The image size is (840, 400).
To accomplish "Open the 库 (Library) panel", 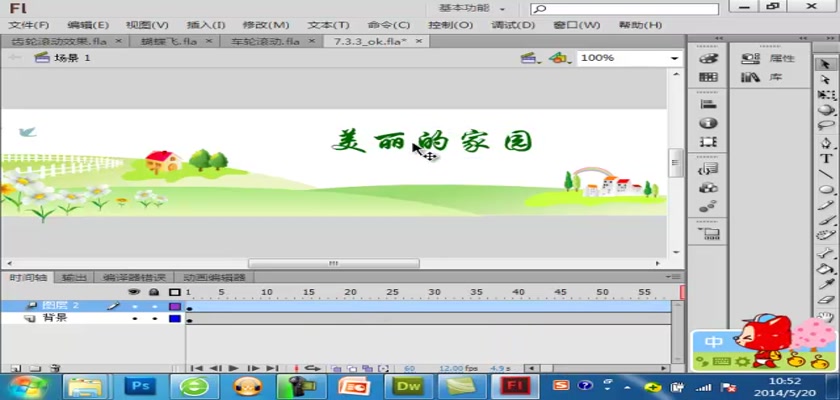I will tap(766, 77).
